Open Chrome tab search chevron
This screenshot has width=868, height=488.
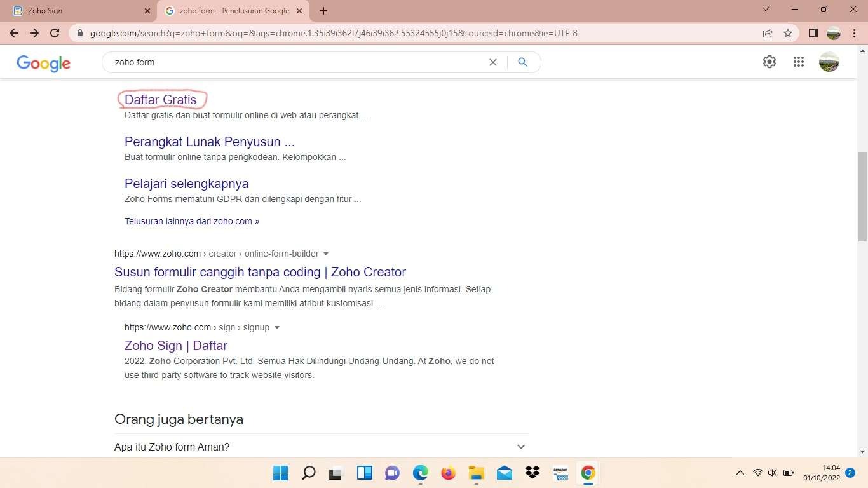766,10
